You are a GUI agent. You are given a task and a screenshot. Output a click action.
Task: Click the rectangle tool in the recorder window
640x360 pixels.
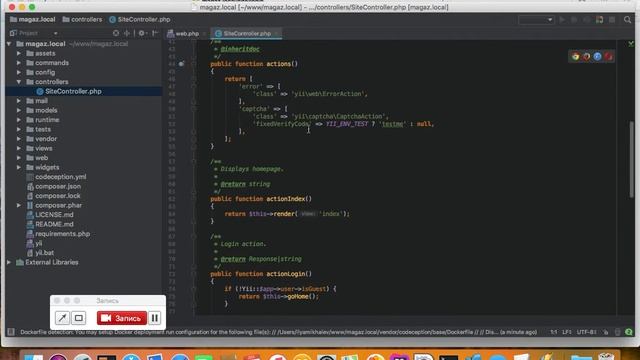coord(79,318)
